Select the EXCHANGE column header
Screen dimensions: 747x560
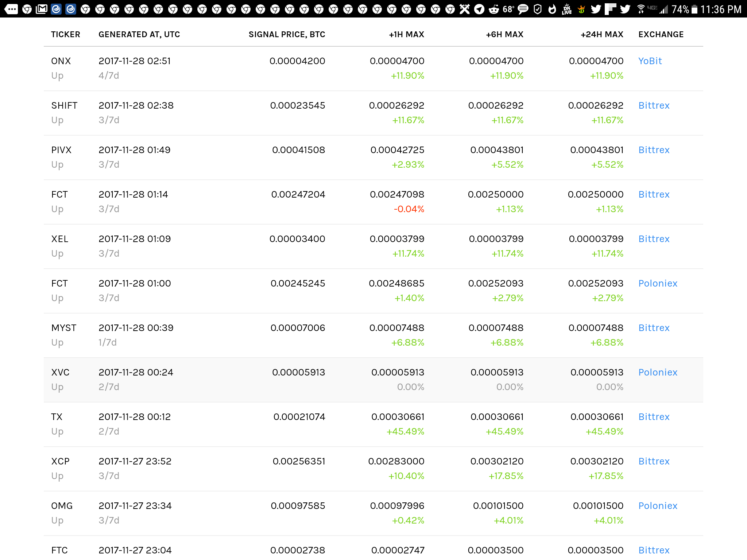pos(661,34)
